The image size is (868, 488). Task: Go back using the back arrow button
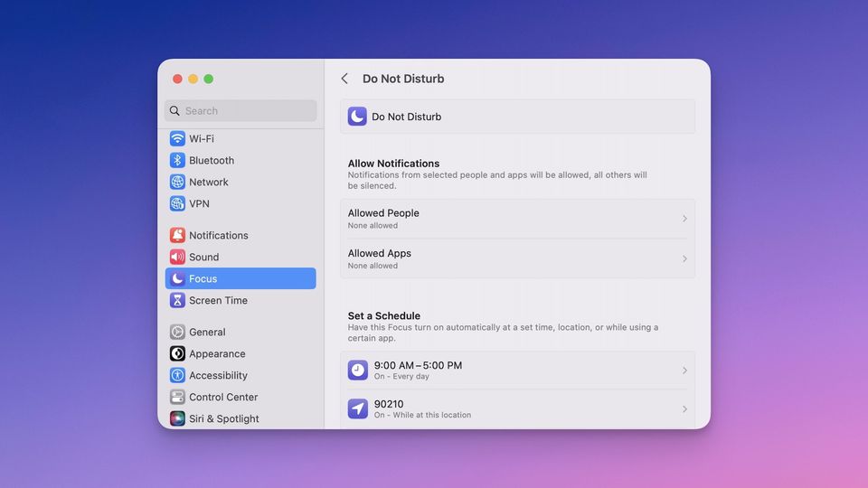click(344, 79)
